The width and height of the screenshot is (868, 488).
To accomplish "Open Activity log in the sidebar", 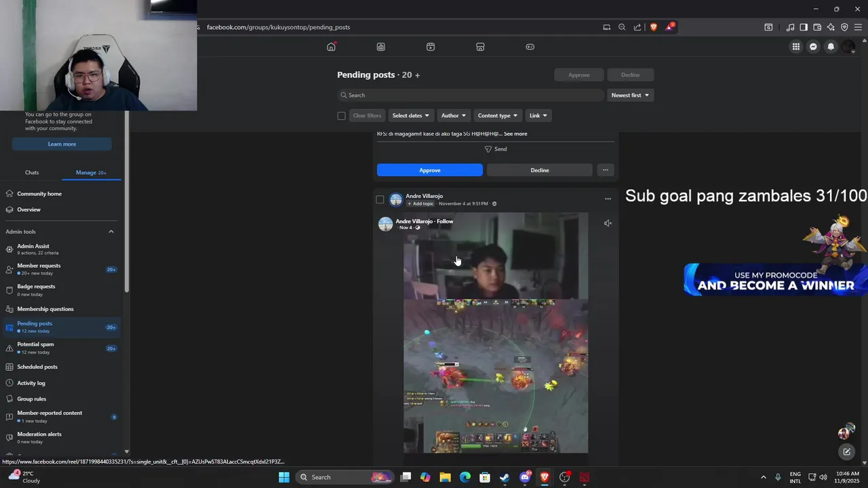I will click(62, 383).
